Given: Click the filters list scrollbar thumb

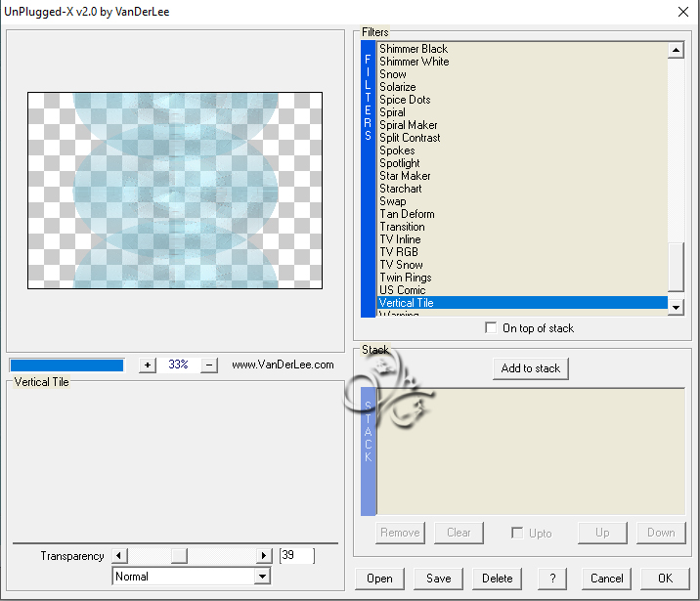Looking at the screenshot, I should tap(676, 267).
